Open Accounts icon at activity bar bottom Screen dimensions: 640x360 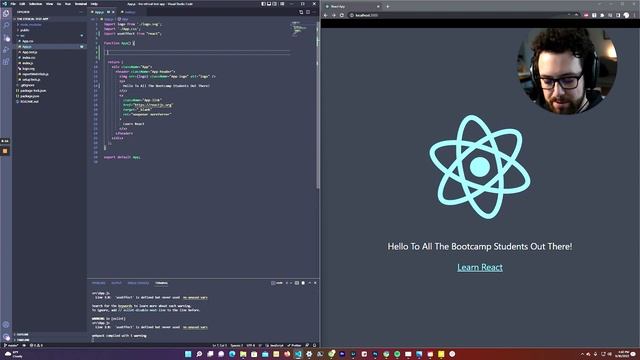click(6, 325)
